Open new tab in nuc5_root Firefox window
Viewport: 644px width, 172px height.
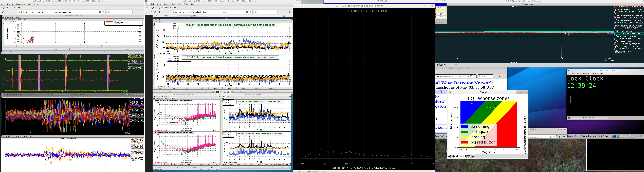coord(175,8)
